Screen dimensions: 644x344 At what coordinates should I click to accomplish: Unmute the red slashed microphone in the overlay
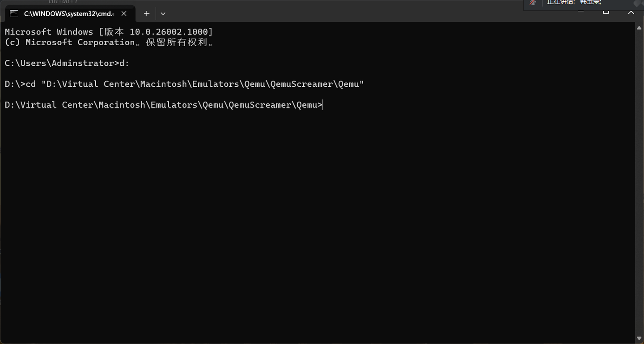(532, 3)
